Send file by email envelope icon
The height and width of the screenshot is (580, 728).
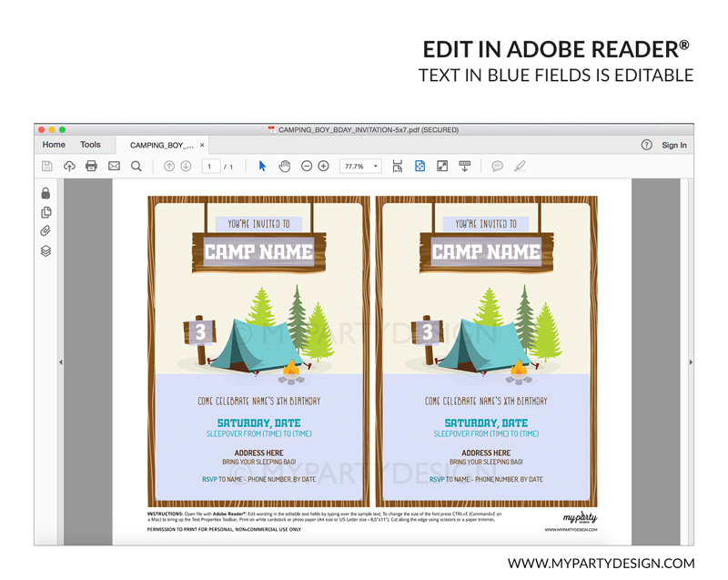point(114,167)
